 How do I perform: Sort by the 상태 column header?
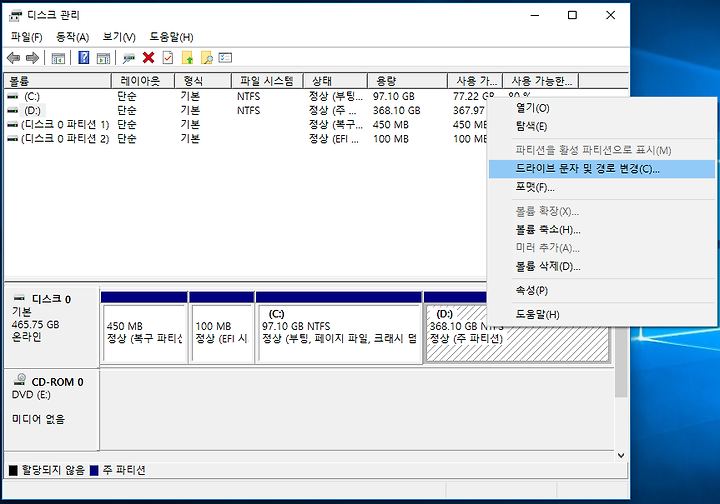336,81
